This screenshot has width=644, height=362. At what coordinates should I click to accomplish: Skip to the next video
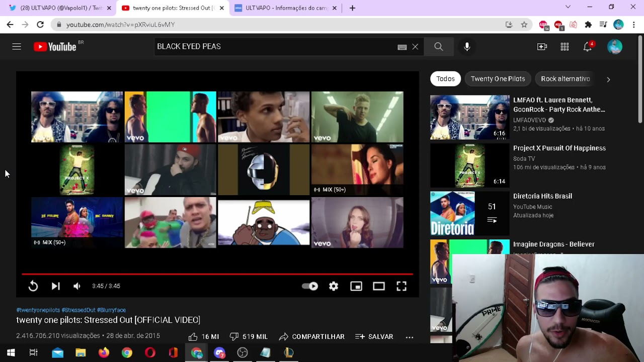[55, 286]
